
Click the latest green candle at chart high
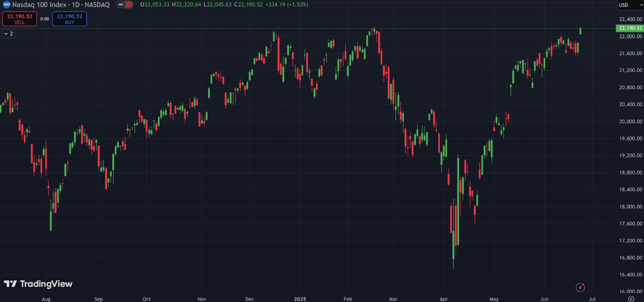tap(580, 31)
